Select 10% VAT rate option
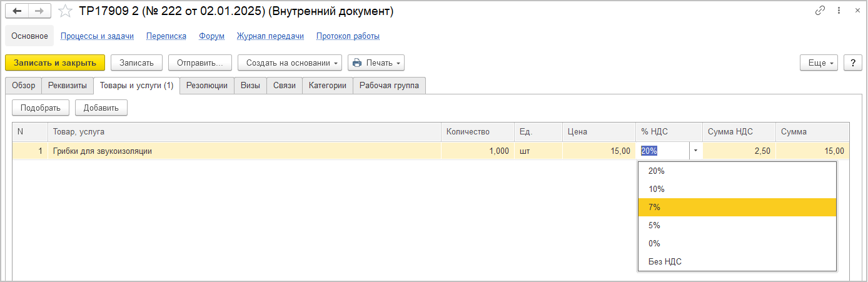This screenshot has height=282, width=868. coord(737,189)
